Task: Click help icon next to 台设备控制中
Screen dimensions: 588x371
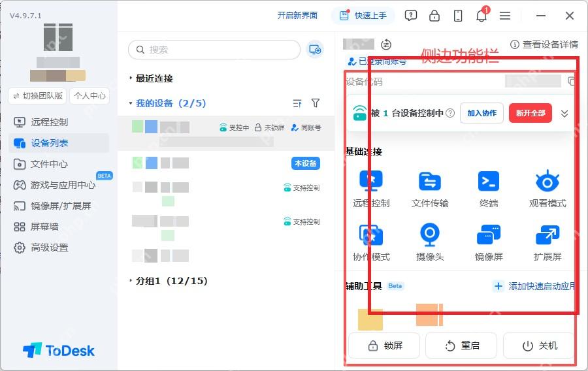Action: click(450, 113)
